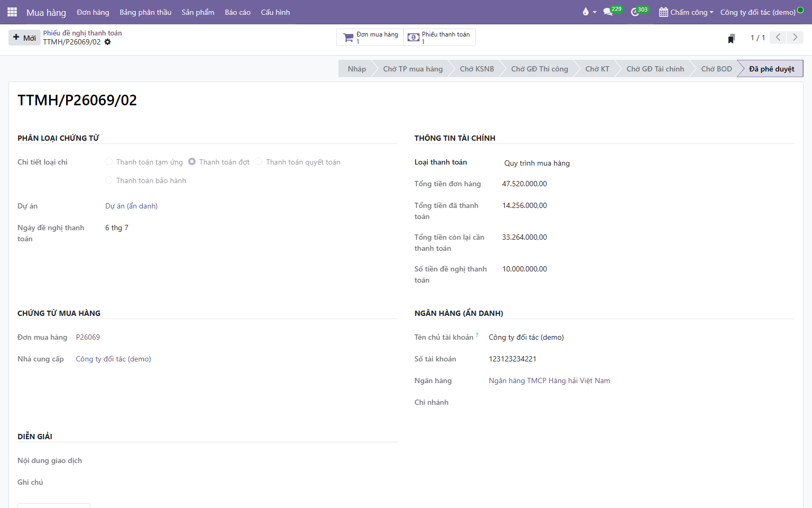Open the Cấu hình menu
Viewport: 812px width, 508px height.
pos(275,12)
